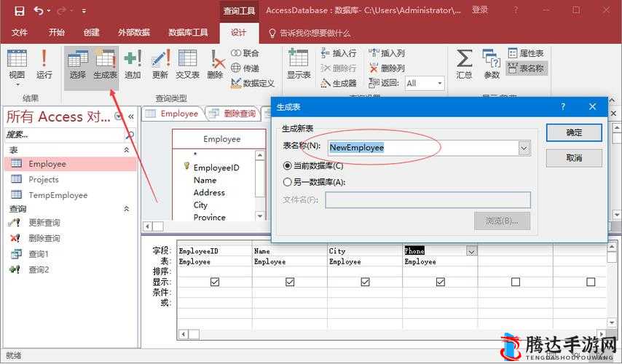The image size is (622, 364).
Task: Open the 属性表 (Property Sheet)
Action: (x=526, y=53)
